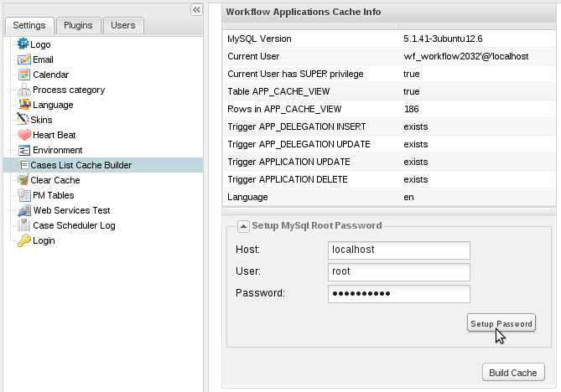Click the Logo icon in settings tree

[23, 44]
